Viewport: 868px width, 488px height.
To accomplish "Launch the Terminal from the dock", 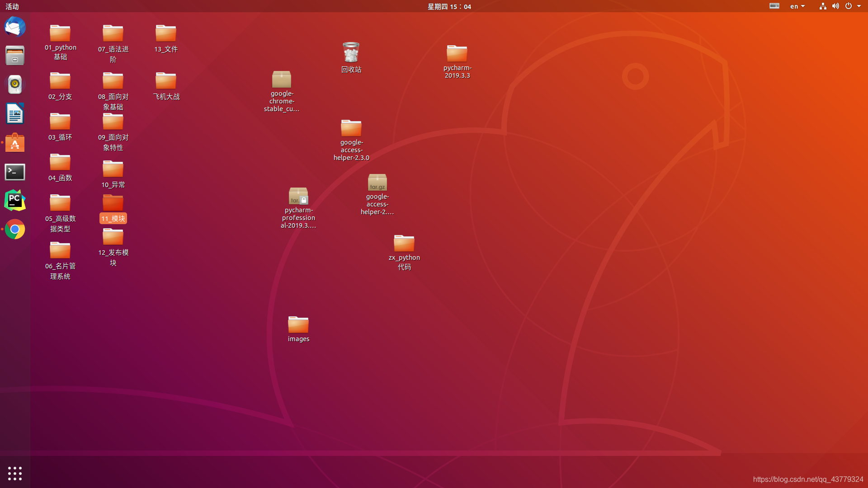I will pos(15,172).
